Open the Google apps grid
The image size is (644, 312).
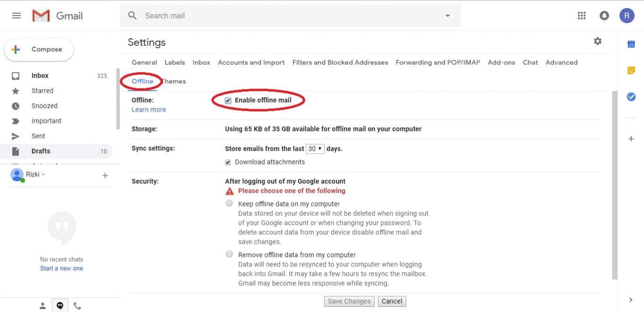582,16
